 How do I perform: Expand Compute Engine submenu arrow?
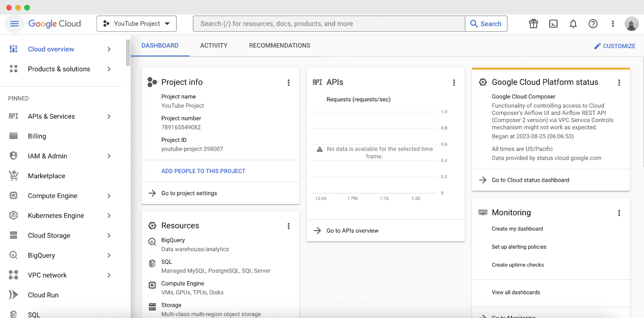click(x=109, y=196)
